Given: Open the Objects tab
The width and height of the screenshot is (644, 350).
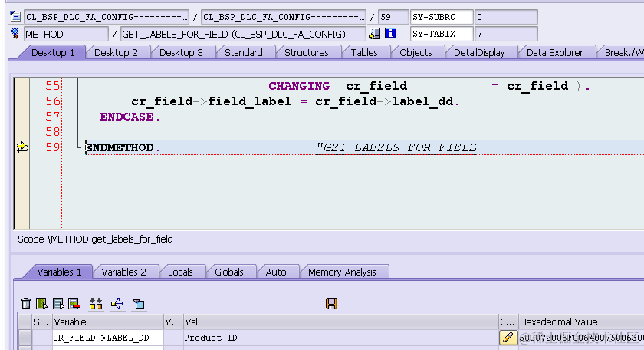Looking at the screenshot, I should (416, 53).
